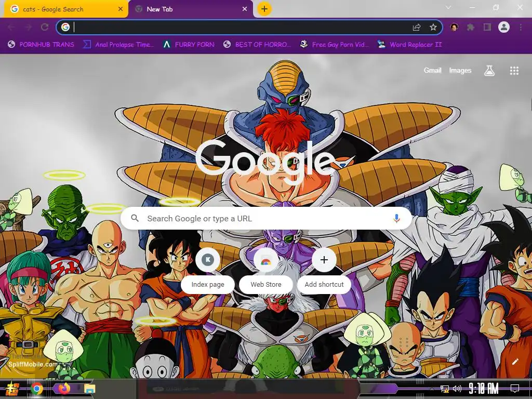Open Chrome from the taskbar
Image resolution: width=532 pixels, height=399 pixels.
(37, 389)
